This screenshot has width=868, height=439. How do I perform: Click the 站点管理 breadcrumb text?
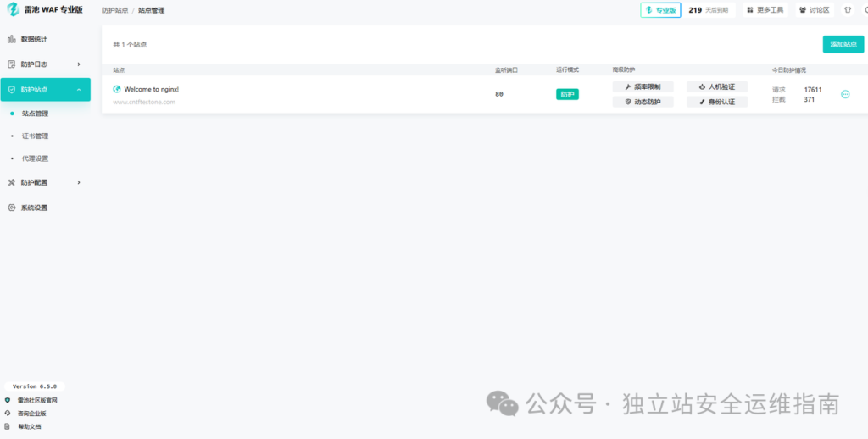pos(151,10)
